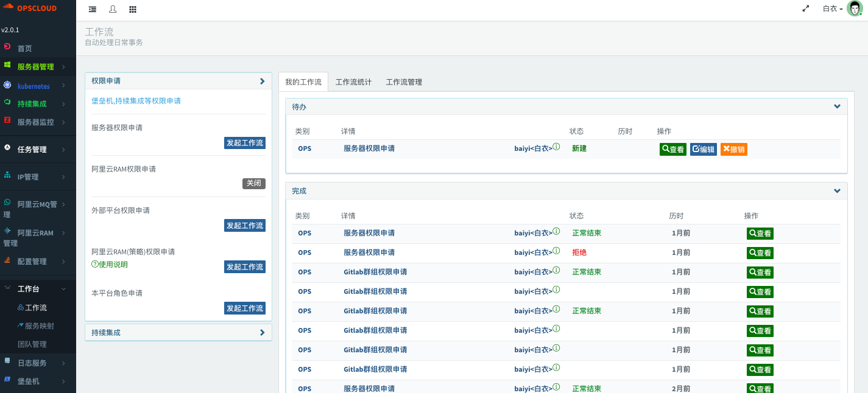This screenshot has height=393, width=868.
Task: Switch to the 工作流统计 tab
Action: (353, 82)
